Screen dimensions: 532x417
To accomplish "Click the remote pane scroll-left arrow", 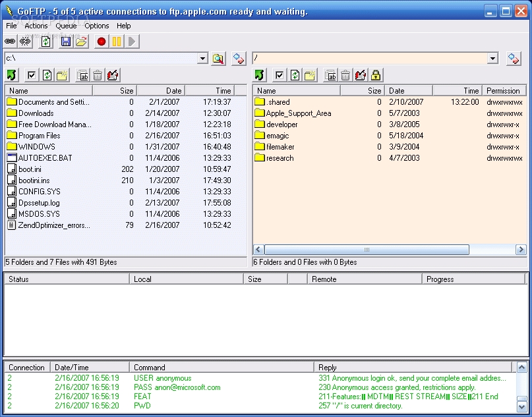I will pyautogui.click(x=258, y=250).
